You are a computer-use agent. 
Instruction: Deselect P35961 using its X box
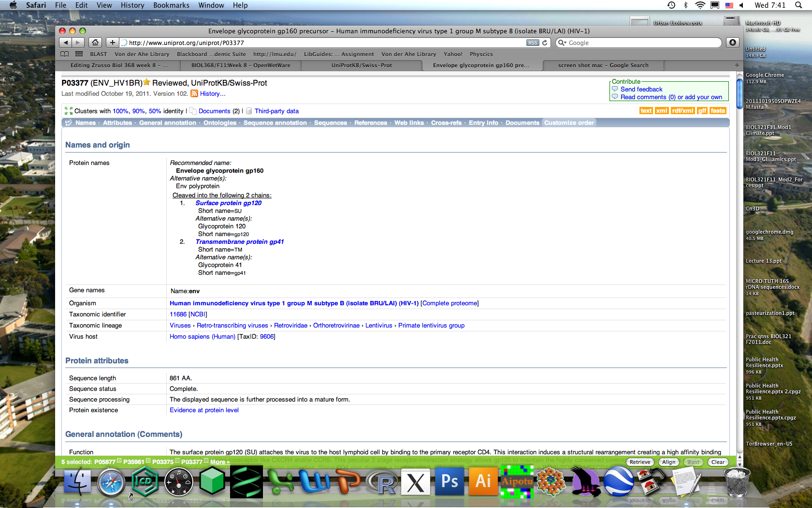coord(148,461)
